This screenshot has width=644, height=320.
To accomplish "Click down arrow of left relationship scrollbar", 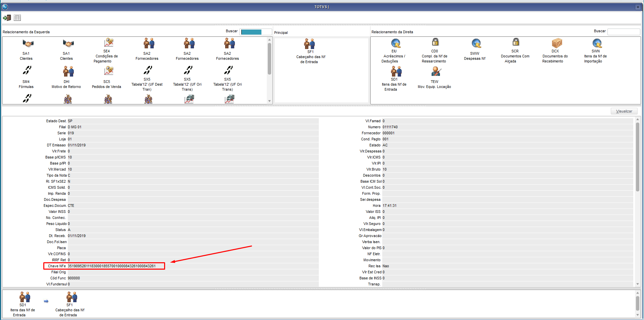I will click(x=269, y=101).
